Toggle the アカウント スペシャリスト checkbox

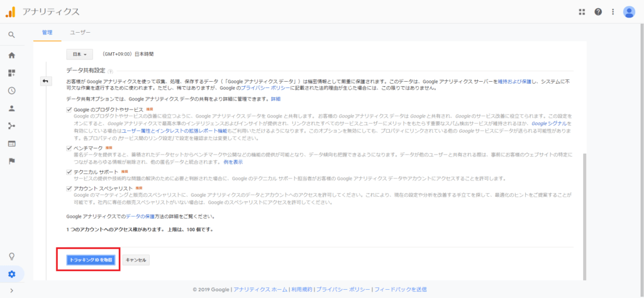[x=69, y=189]
